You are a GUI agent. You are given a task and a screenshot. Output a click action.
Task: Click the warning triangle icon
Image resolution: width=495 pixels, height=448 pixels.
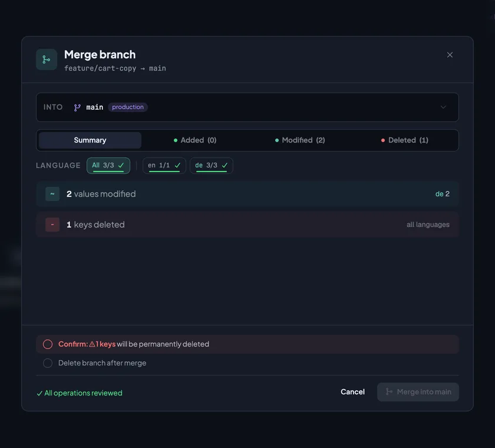(x=92, y=344)
